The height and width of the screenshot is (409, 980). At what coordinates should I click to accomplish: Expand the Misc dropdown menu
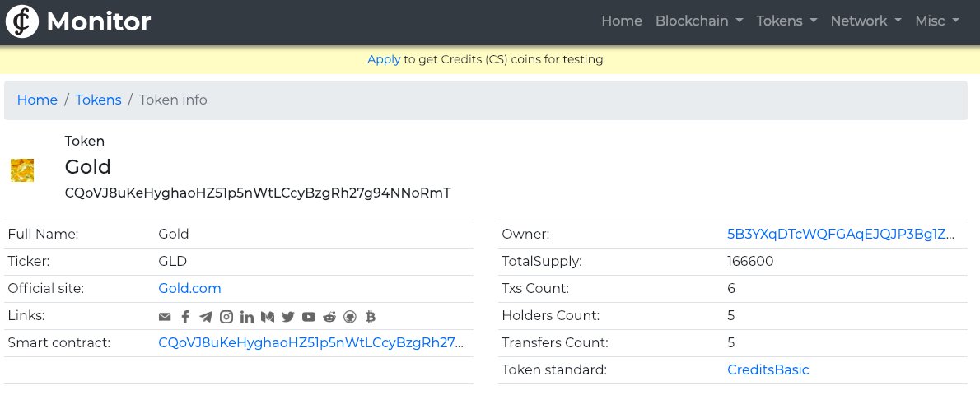(937, 21)
